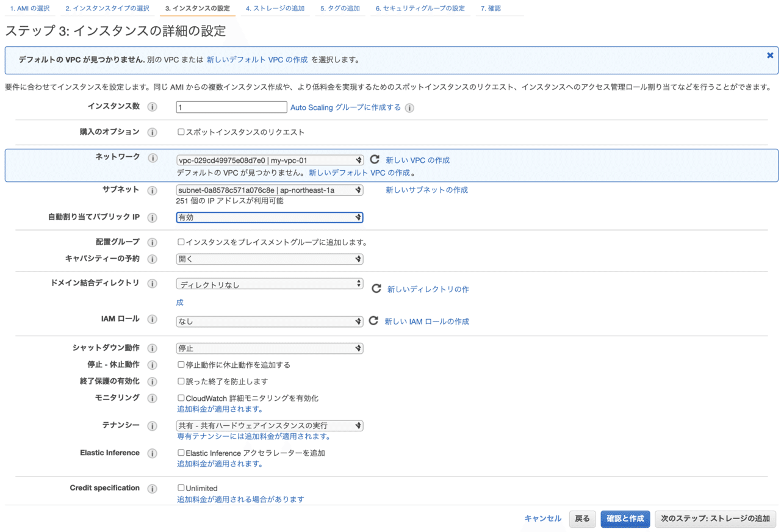Refresh the domain directory list
The height and width of the screenshot is (532, 781).
click(376, 289)
